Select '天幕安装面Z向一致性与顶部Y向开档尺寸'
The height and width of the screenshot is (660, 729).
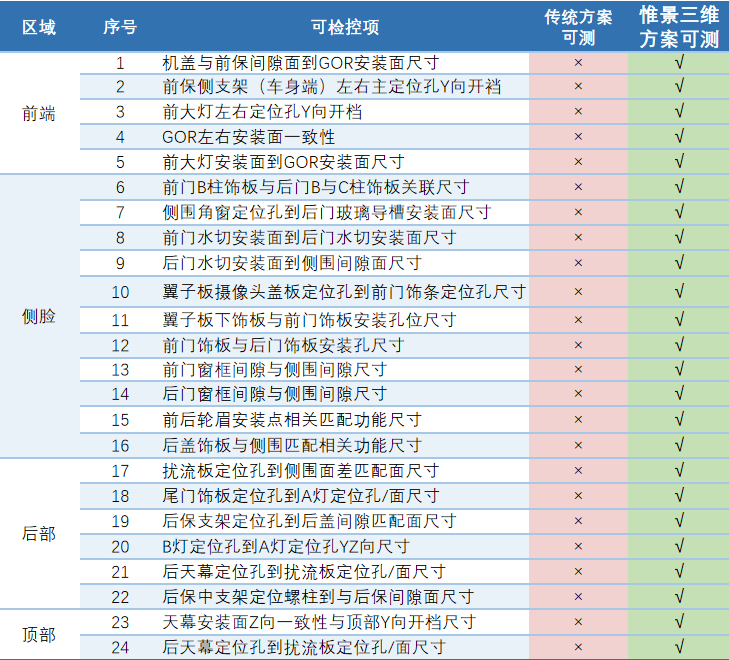[318, 622]
